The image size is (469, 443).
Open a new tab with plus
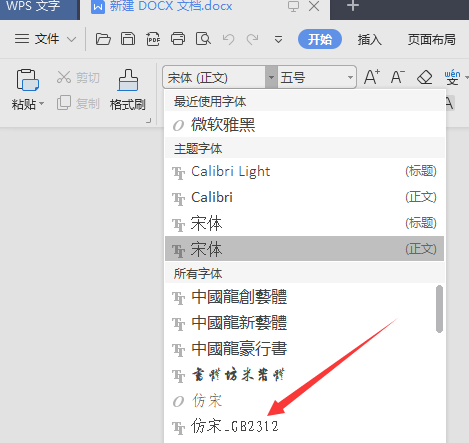point(353,6)
